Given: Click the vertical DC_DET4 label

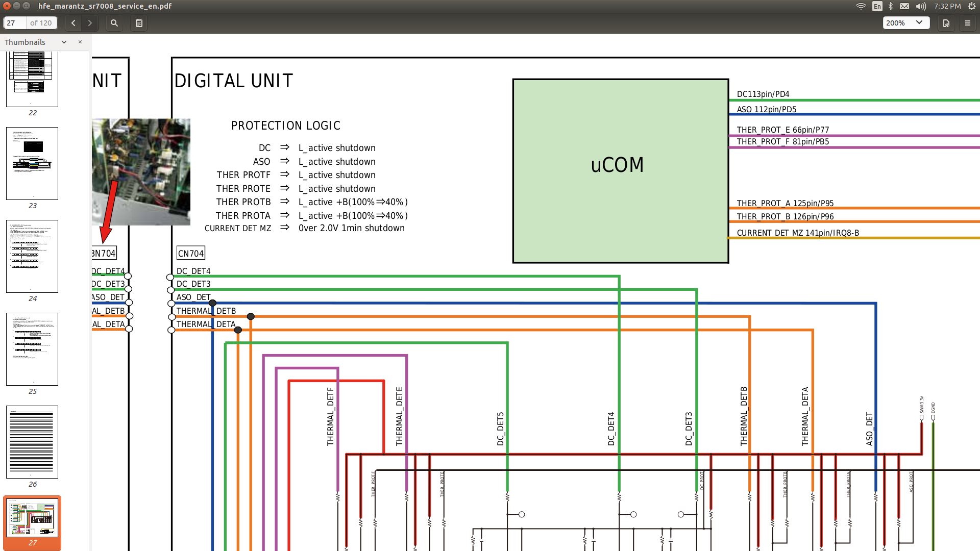Looking at the screenshot, I should [x=611, y=429].
